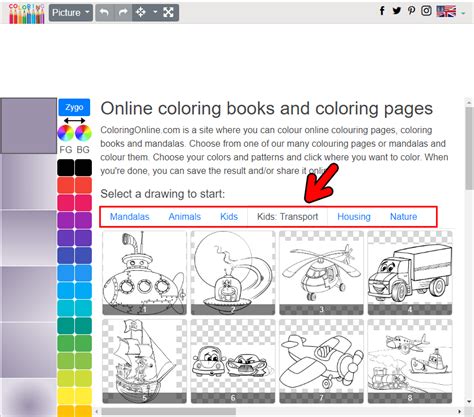Screen dimensions: 474x417
Task: Open the Twitter bird icon
Action: point(397,11)
